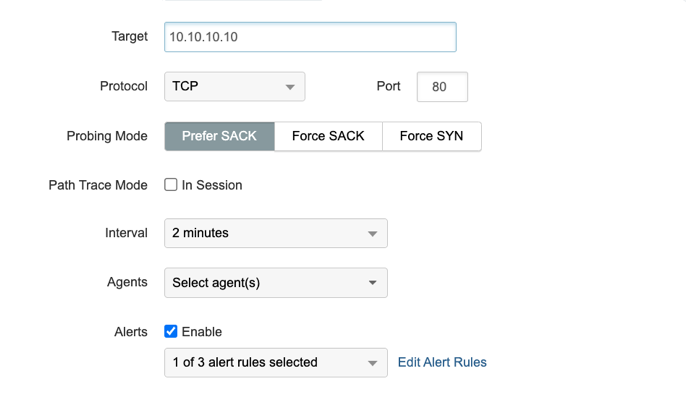
Task: Open the Edit Alert Rules link
Action: [442, 362]
